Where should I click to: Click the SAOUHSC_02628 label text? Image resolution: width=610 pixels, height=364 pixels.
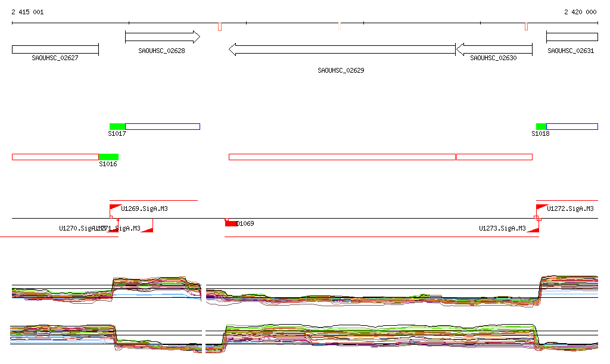coord(161,51)
